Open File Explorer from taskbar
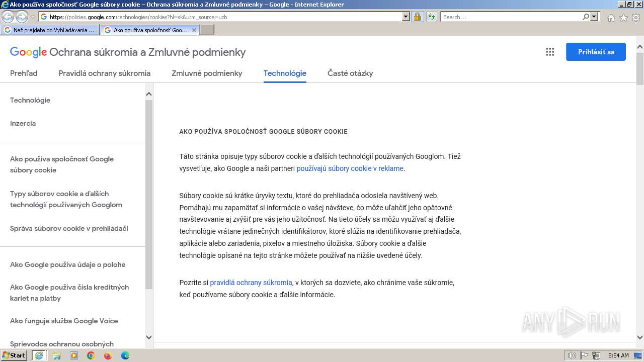This screenshot has height=362, width=644. (x=57, y=355)
